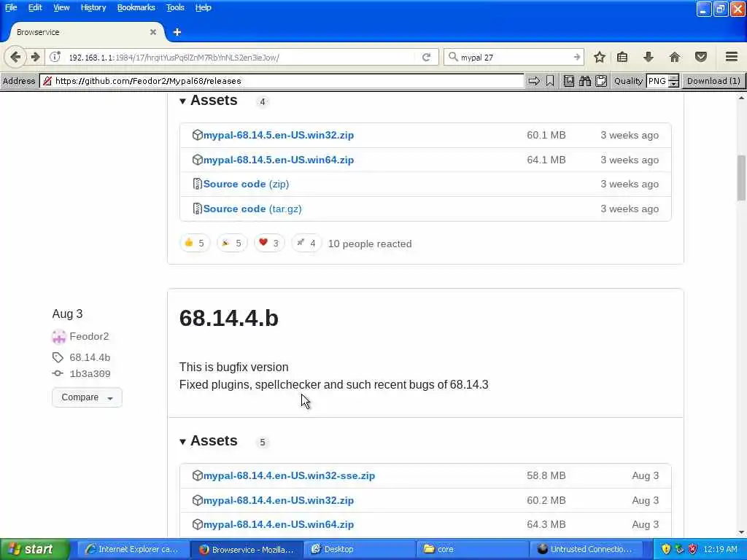Click the search arrow beside 'mypal 27'
This screenshot has height=560, width=747.
pyautogui.click(x=576, y=57)
